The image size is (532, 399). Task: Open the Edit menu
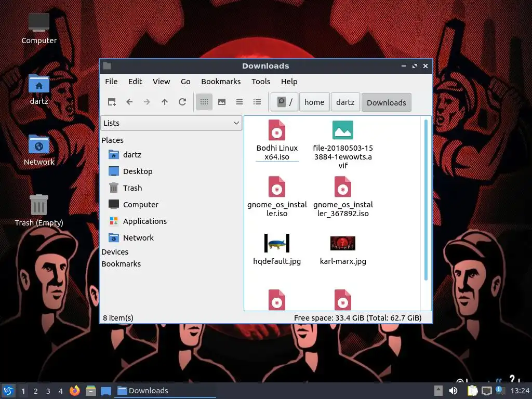135,82
